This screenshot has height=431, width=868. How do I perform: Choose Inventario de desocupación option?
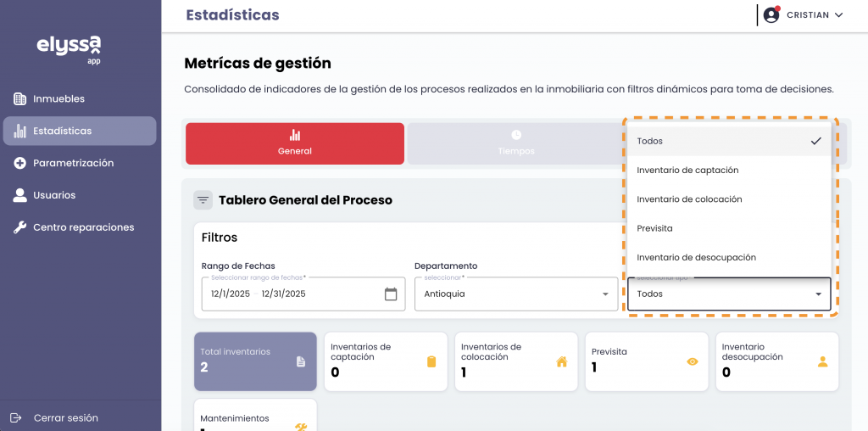(696, 257)
